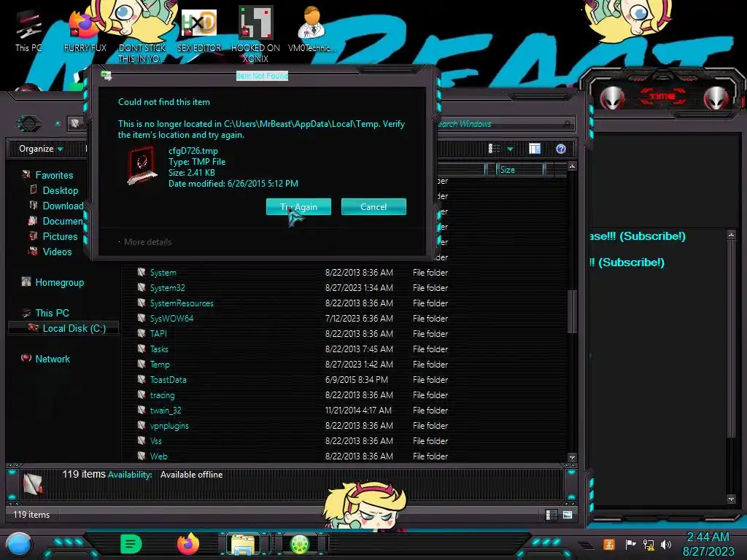Open the view options dropdown arrow
Image resolution: width=747 pixels, height=560 pixels.
(x=510, y=149)
